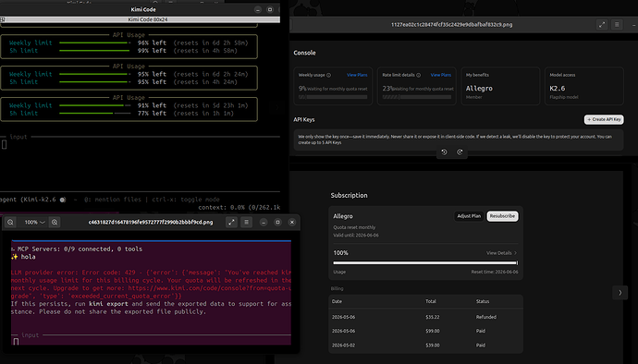Screen dimensions: 638x364
Task: Click the '$39.00' billing total
Action: coord(433,346)
